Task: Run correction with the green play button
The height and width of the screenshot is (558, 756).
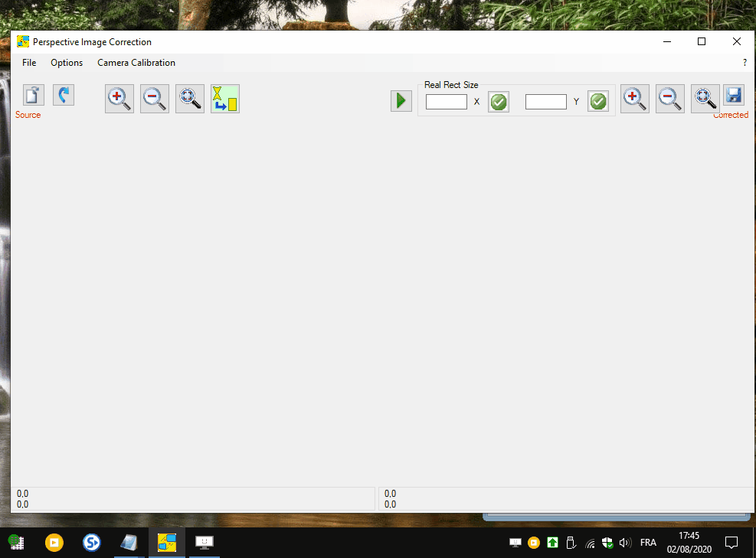Action: (x=401, y=101)
